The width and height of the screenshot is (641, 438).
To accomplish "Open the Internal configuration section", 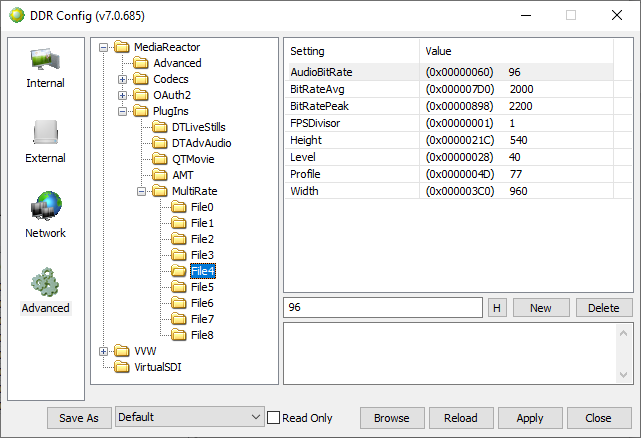I will click(x=45, y=68).
